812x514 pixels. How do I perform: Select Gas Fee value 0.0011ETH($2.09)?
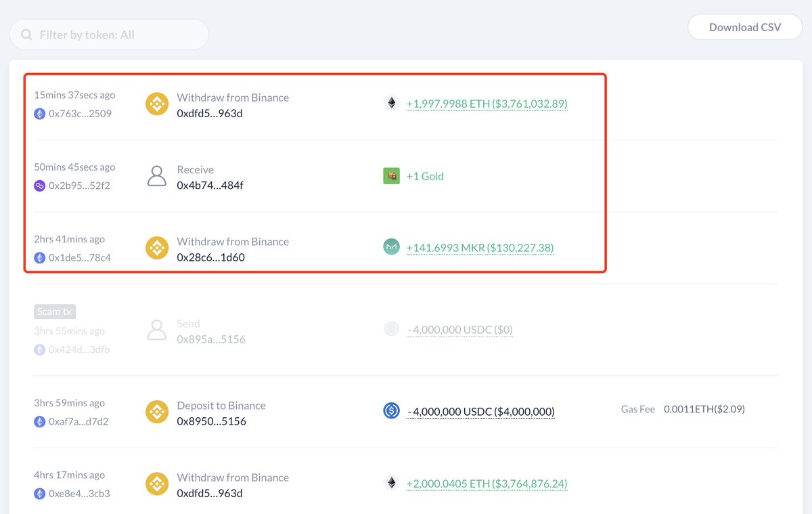[x=704, y=409]
